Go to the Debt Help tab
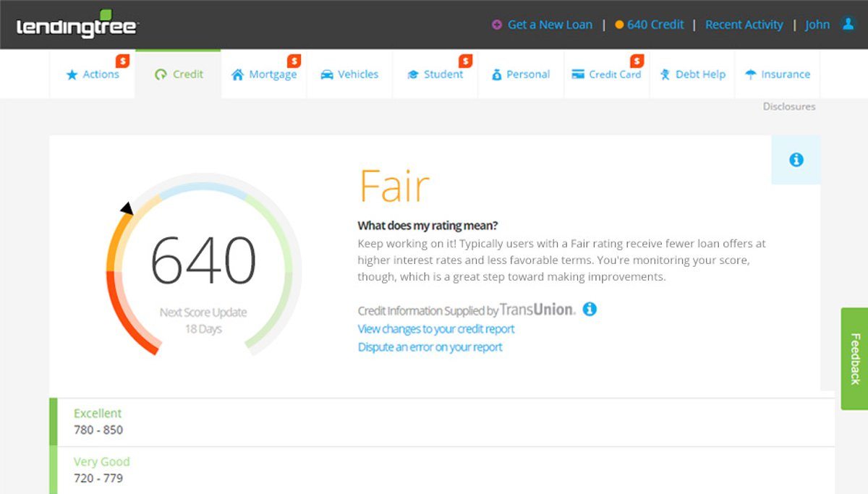 click(x=692, y=74)
